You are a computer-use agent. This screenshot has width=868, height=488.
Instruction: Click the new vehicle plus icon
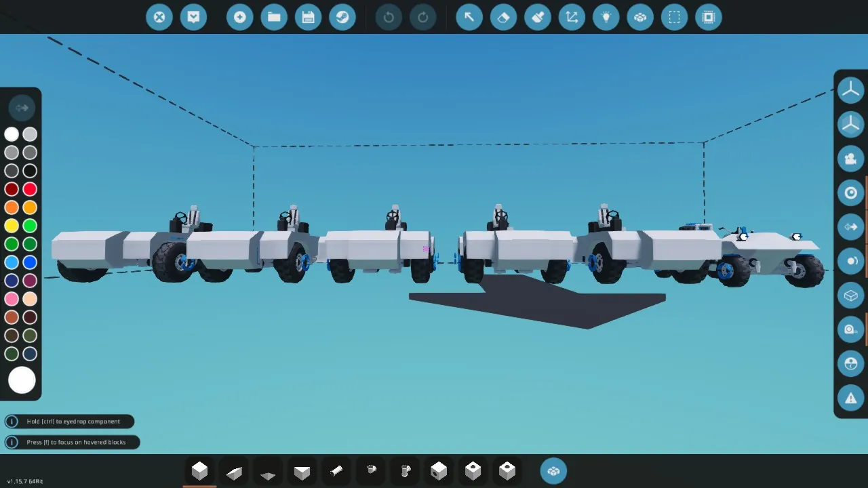point(239,17)
